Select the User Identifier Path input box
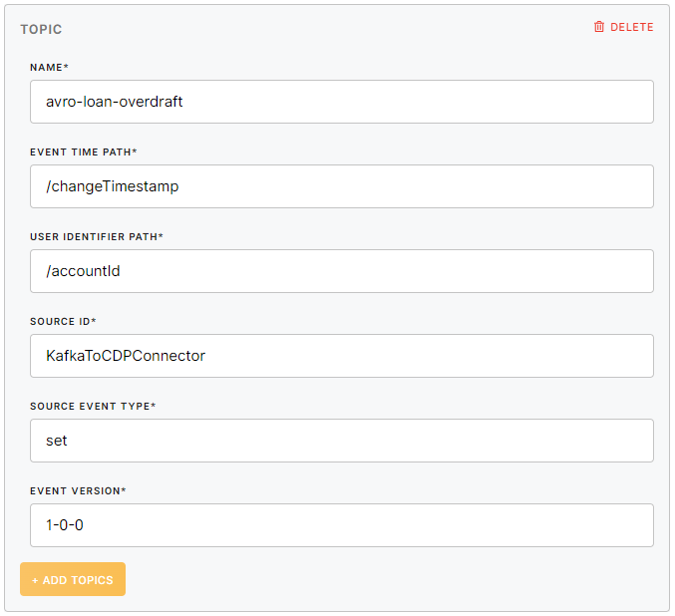This screenshot has height=616, width=675. tap(342, 271)
